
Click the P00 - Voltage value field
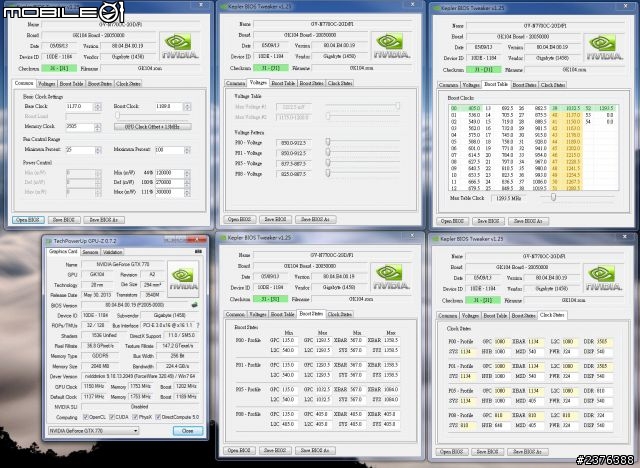tap(293, 143)
